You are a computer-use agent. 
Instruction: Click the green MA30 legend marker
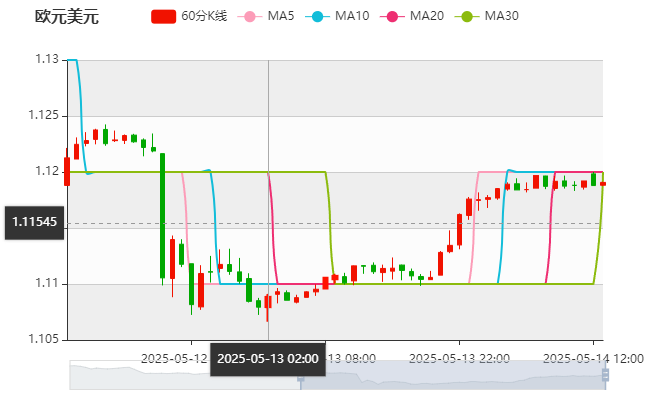[x=466, y=17]
